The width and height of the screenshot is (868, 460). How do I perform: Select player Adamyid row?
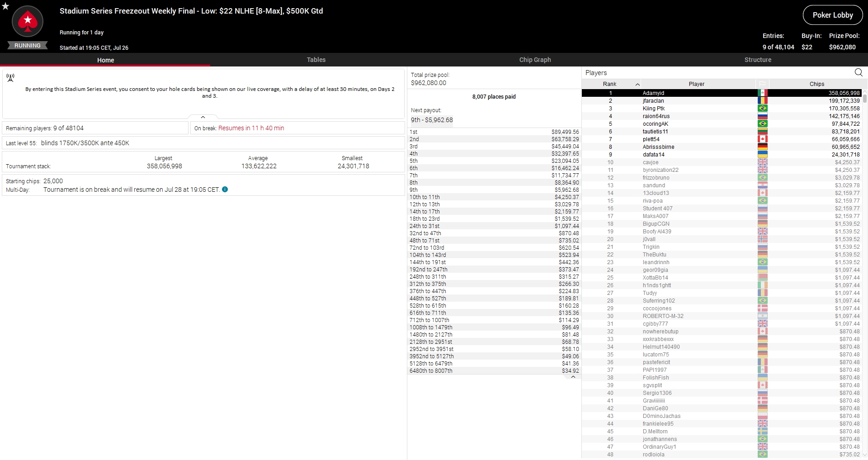[x=722, y=93]
